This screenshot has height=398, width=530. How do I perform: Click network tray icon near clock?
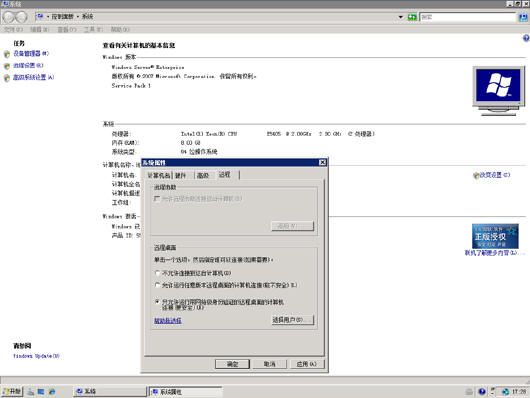coord(505,392)
